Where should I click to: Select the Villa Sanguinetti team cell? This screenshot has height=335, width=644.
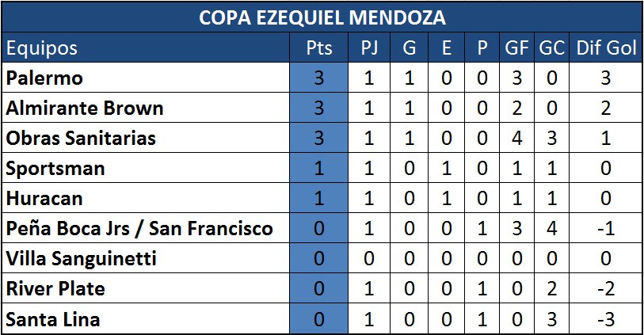click(146, 258)
